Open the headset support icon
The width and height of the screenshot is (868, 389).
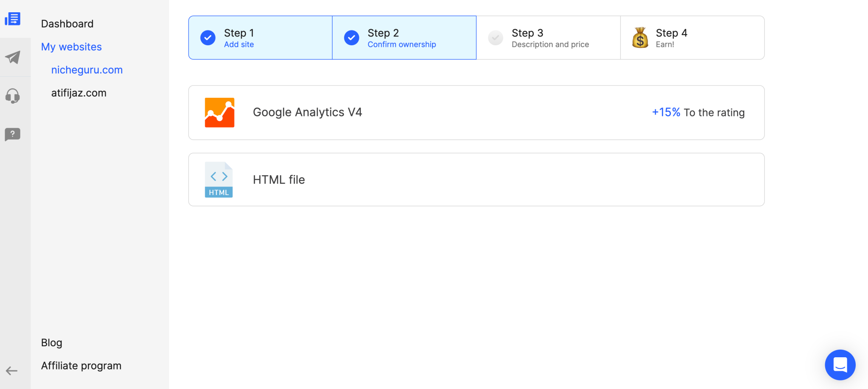(13, 96)
